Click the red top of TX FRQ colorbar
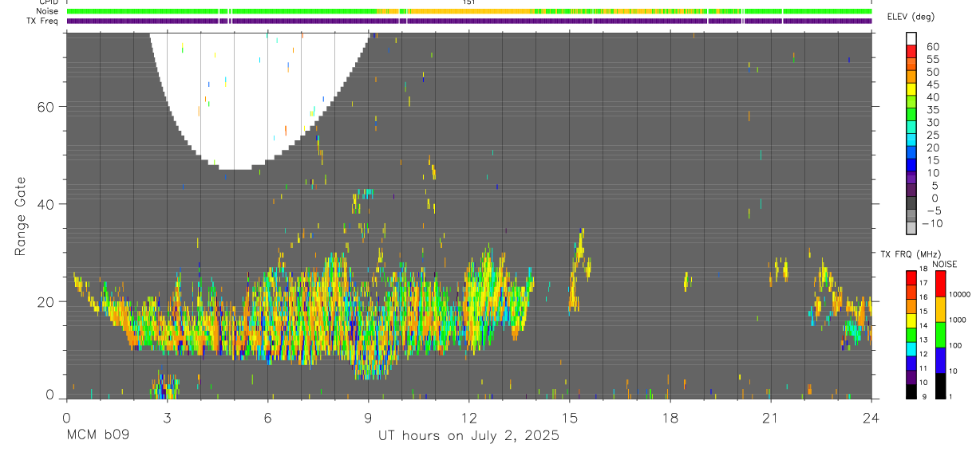Screen dimensions: 980x452 911,277
